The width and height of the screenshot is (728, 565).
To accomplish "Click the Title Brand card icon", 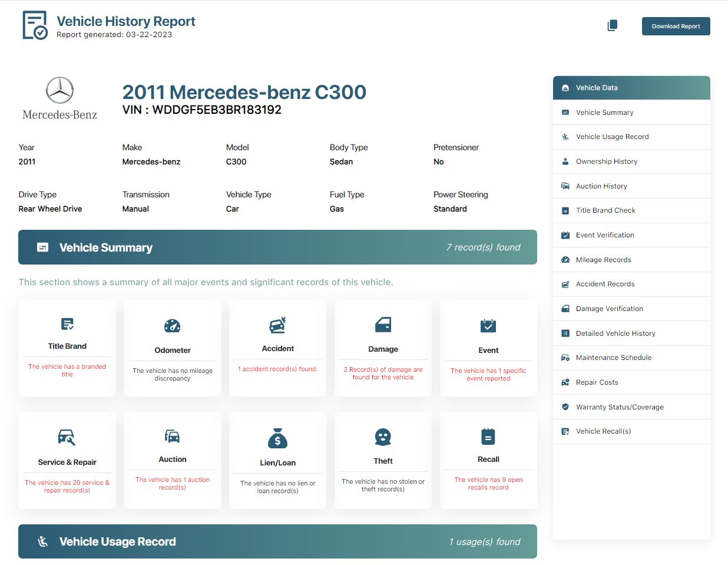I will pyautogui.click(x=67, y=323).
